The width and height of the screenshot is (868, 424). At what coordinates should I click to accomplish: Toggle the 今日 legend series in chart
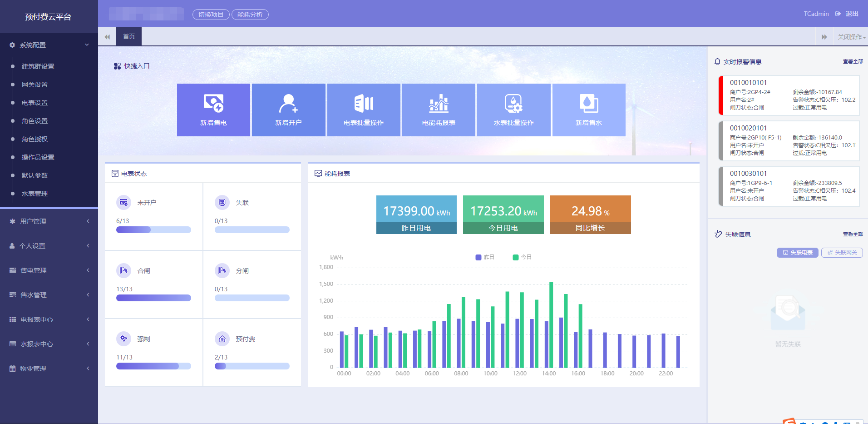click(522, 257)
